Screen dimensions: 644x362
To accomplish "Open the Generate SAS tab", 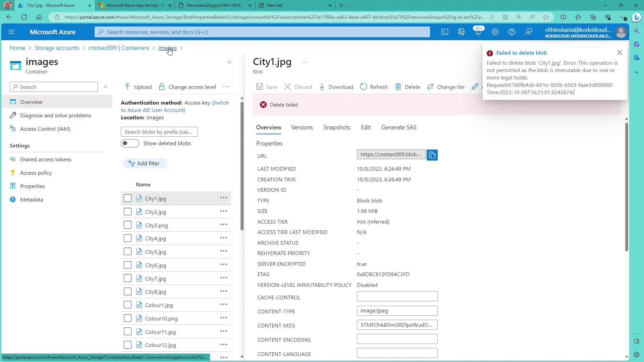I will (398, 127).
